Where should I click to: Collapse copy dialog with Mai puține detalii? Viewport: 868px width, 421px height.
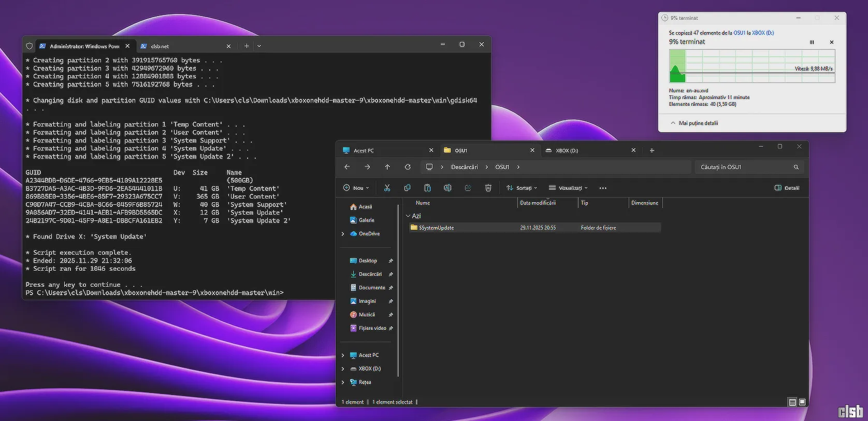(x=694, y=123)
